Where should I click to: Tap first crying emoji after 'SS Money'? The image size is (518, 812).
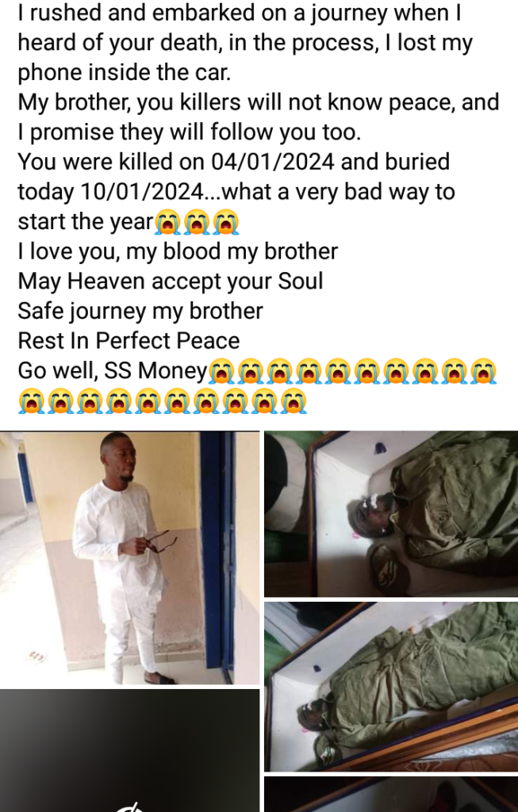(221, 371)
